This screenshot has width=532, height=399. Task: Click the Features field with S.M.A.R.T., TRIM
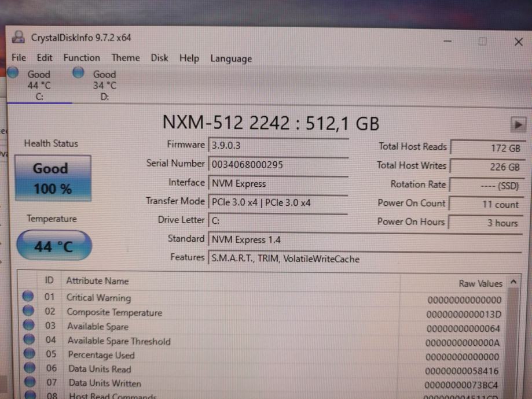(x=365, y=259)
